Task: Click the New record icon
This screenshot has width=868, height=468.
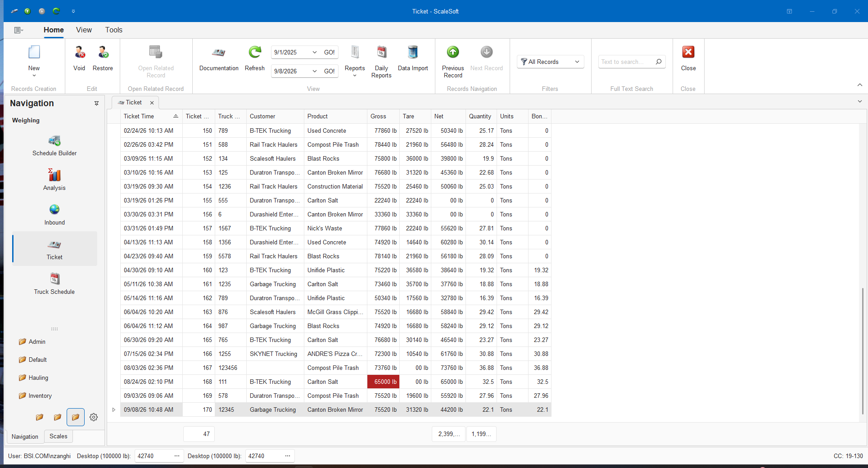Action: [34, 52]
